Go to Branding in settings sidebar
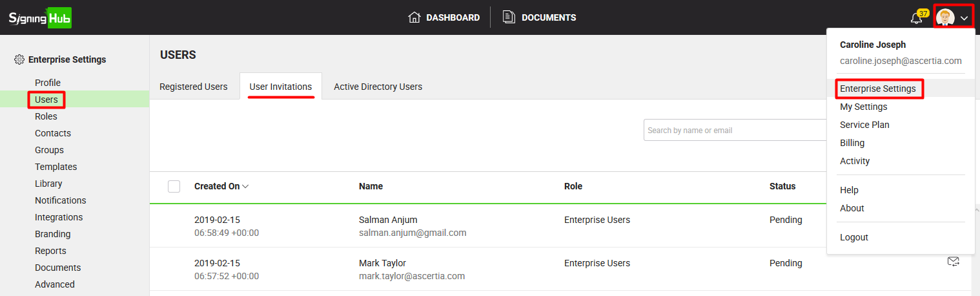The image size is (980, 296). coord(52,234)
